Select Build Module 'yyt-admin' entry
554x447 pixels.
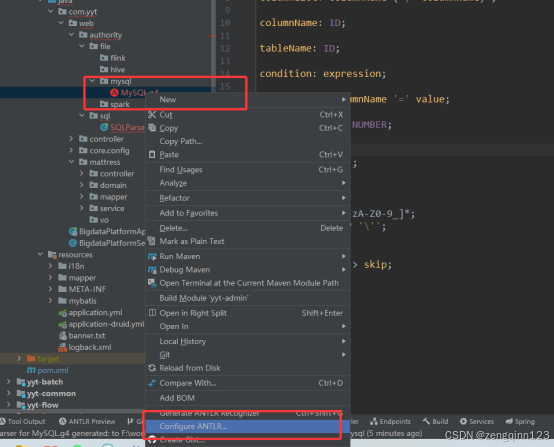[248, 298]
